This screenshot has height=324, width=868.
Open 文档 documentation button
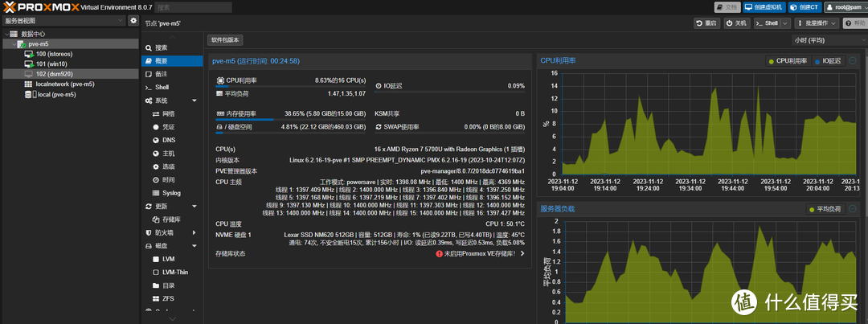pyautogui.click(x=727, y=7)
